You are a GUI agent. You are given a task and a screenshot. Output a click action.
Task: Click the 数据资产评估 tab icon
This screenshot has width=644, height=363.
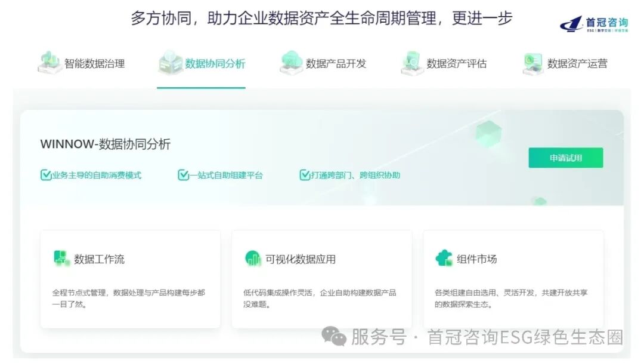coord(412,63)
